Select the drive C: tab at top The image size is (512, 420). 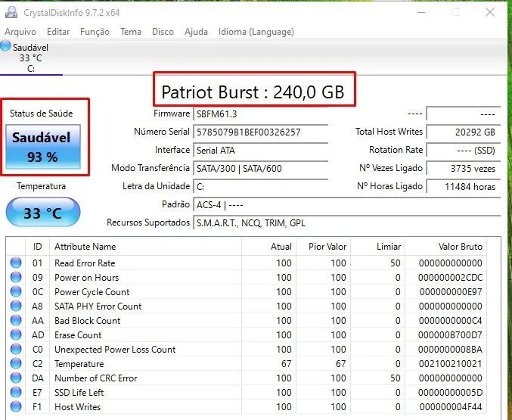click(x=31, y=58)
